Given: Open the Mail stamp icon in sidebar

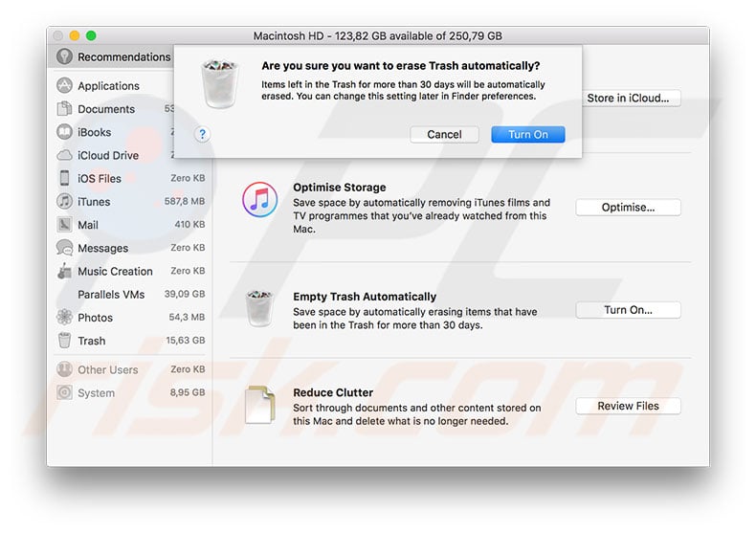Looking at the screenshot, I should click(64, 225).
